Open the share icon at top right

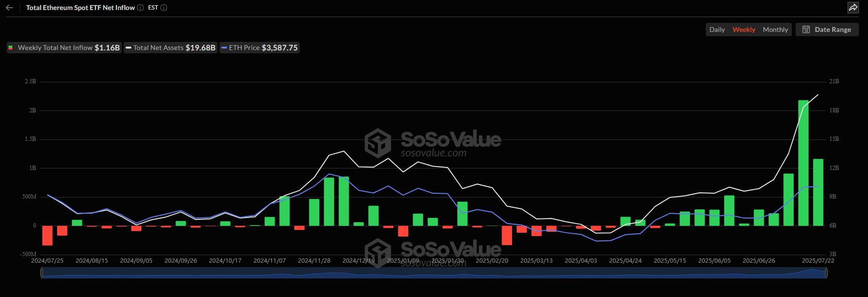coord(853,8)
